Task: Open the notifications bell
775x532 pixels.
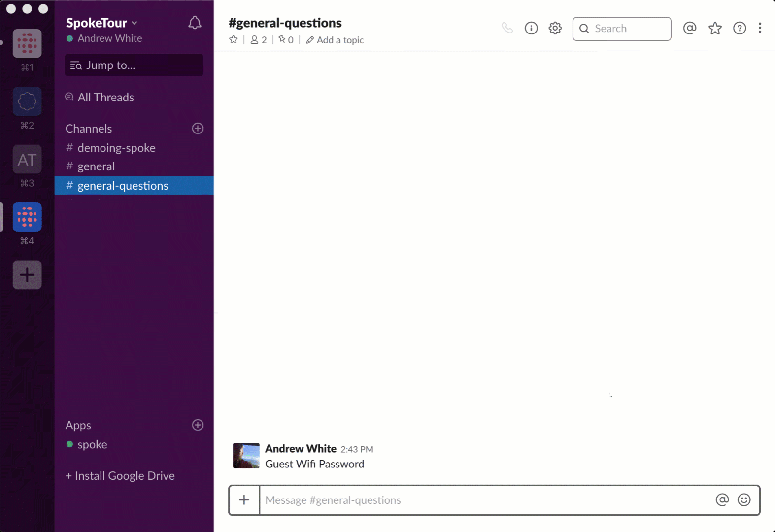Action: [195, 23]
